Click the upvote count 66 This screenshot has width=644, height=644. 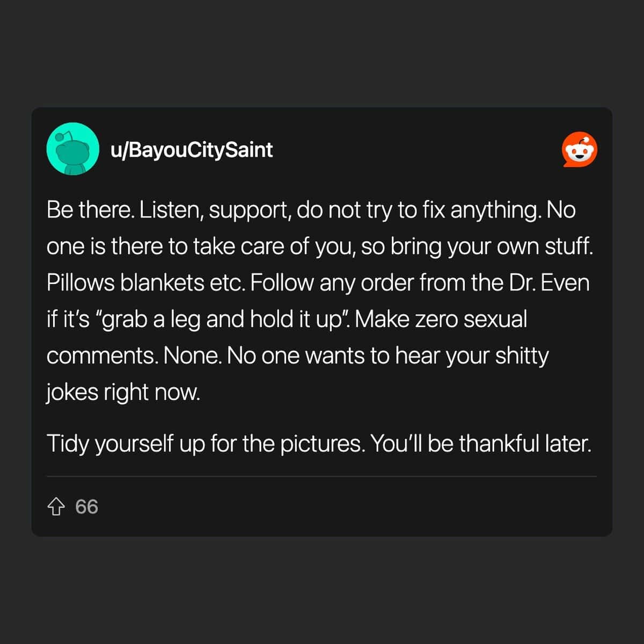click(x=86, y=507)
